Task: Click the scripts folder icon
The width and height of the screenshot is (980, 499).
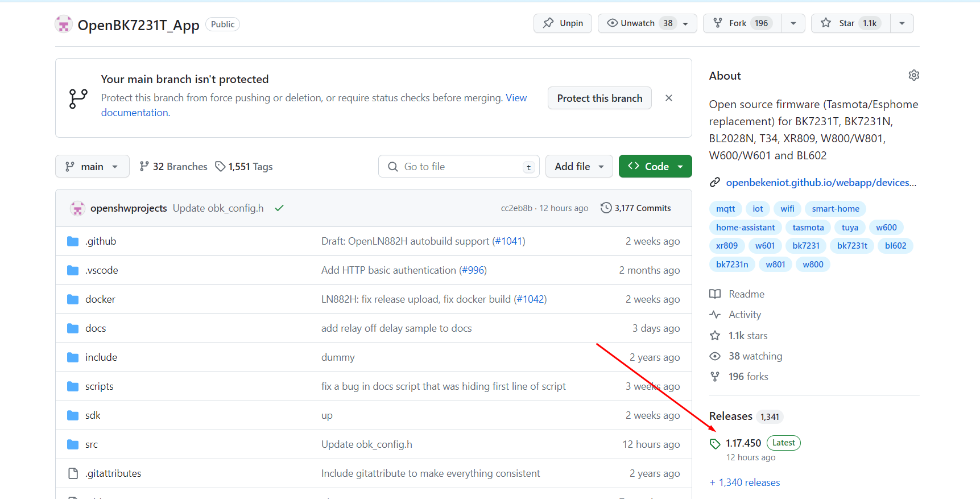Action: pyautogui.click(x=73, y=386)
